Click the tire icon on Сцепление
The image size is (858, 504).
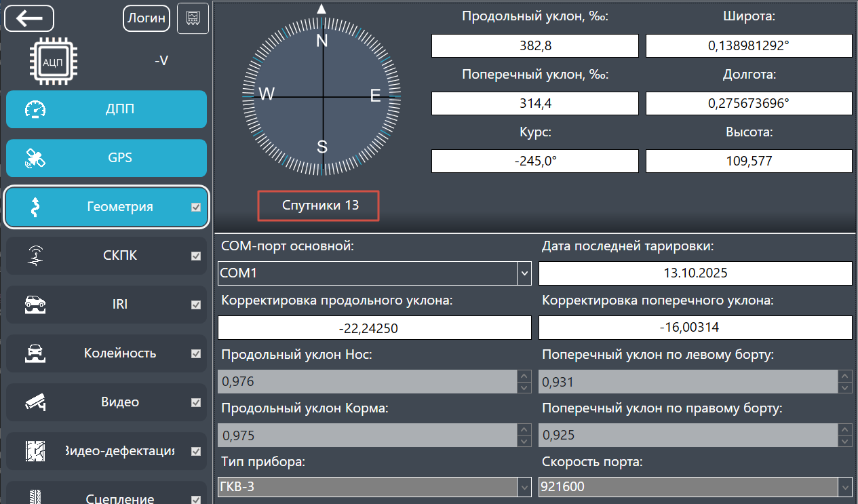coord(35,497)
